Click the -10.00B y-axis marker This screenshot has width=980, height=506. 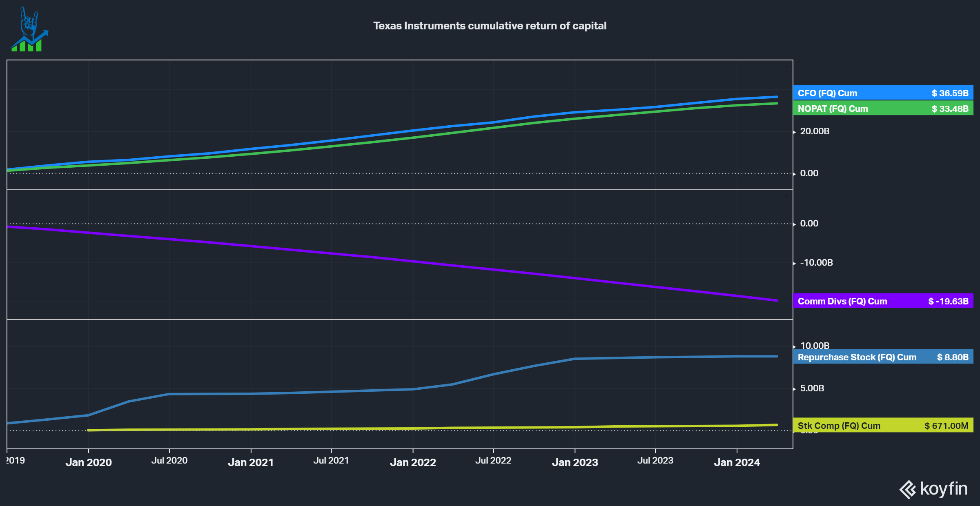(x=816, y=263)
